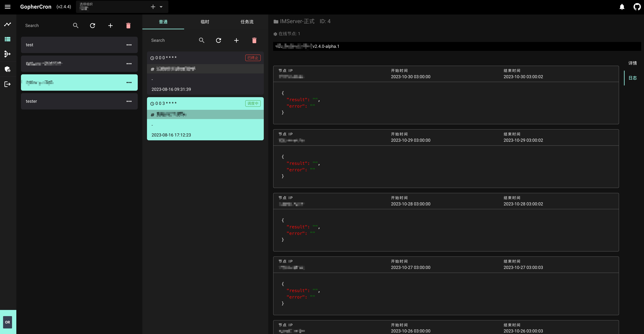Click the notifications bell icon

tap(622, 7)
